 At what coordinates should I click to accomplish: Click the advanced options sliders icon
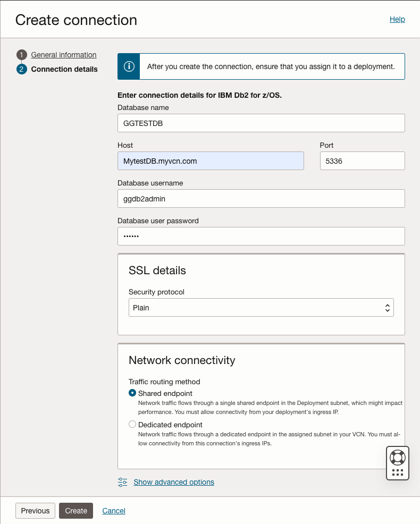tap(123, 482)
